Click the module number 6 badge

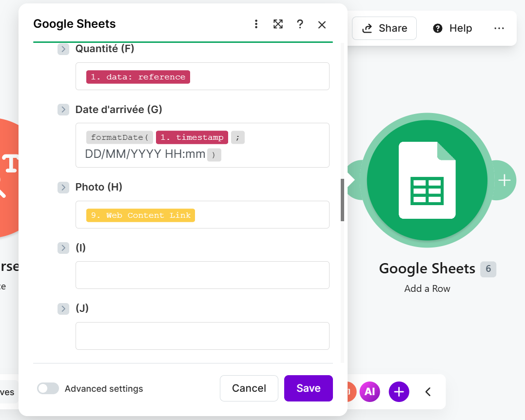click(x=488, y=269)
